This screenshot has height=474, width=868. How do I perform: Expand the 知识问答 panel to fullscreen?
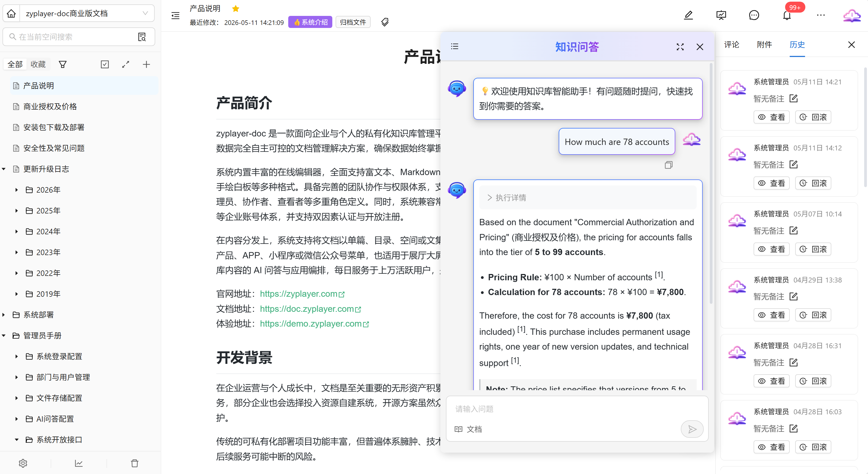[680, 47]
